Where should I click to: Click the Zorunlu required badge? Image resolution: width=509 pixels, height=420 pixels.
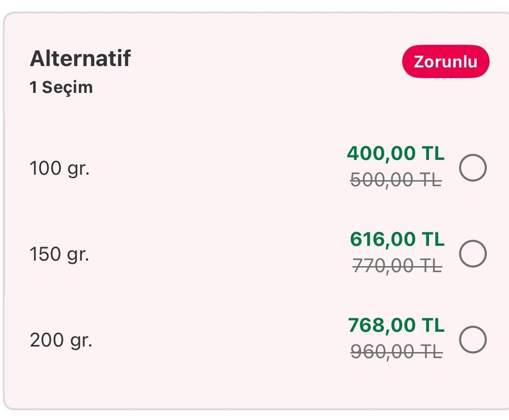point(446,61)
